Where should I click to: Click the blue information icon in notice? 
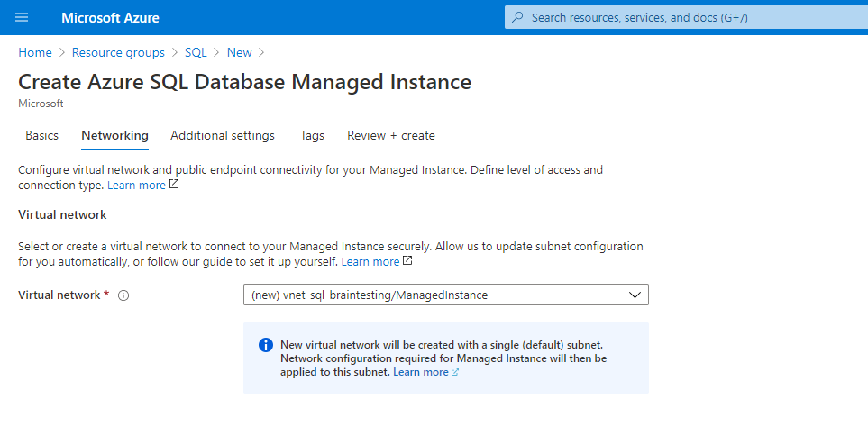pyautogui.click(x=266, y=345)
